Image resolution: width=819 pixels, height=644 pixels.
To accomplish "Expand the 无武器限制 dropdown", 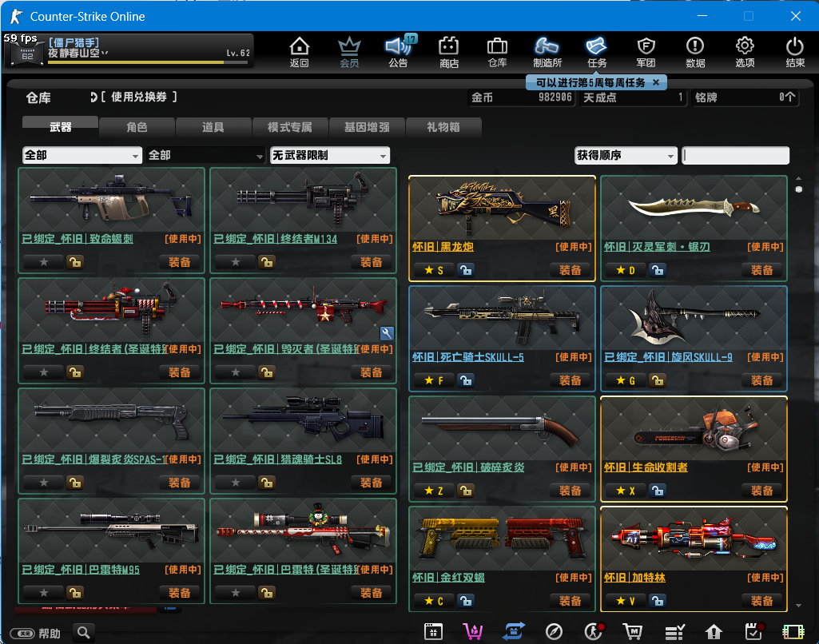I will tap(329, 155).
